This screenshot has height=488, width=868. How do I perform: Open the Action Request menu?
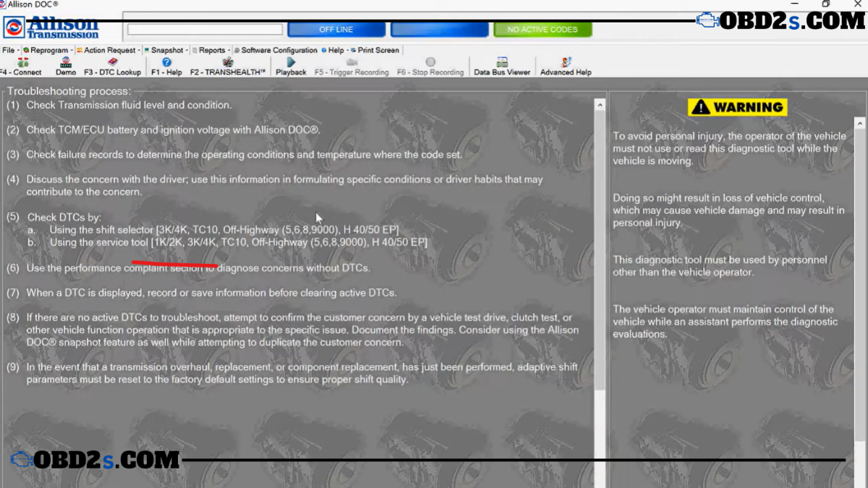107,51
